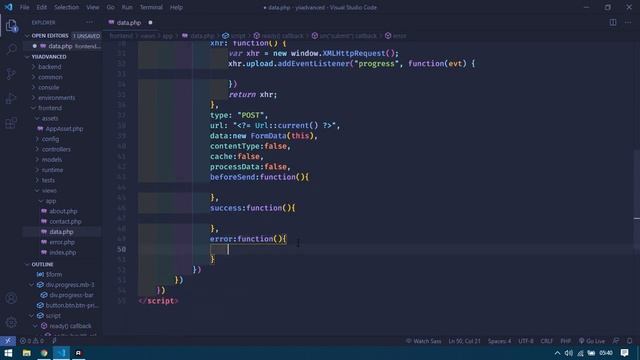Select $form in the outline
The width and height of the screenshot is (640, 360).
point(53,274)
